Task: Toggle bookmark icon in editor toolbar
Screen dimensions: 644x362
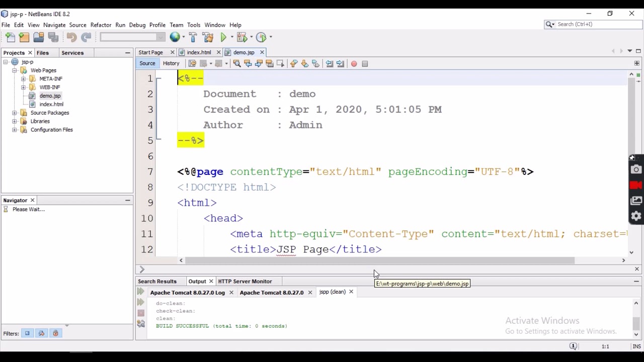Action: tap(315, 63)
